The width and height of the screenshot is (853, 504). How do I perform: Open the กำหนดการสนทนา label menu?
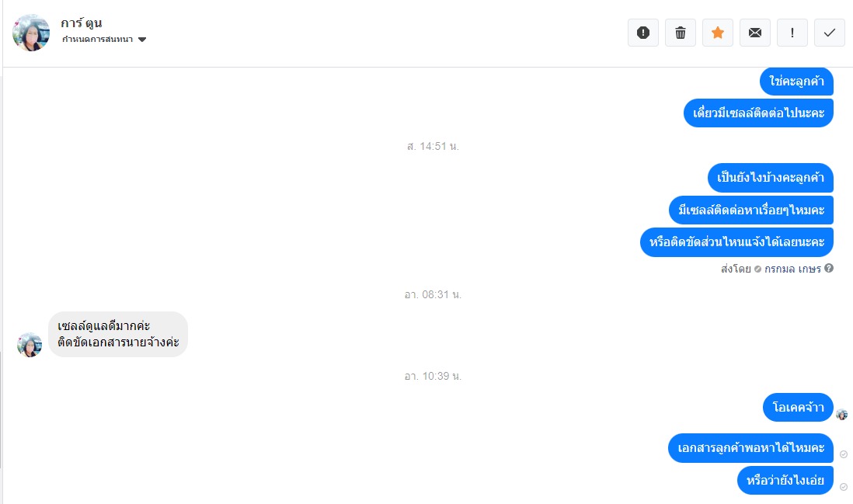(x=97, y=39)
